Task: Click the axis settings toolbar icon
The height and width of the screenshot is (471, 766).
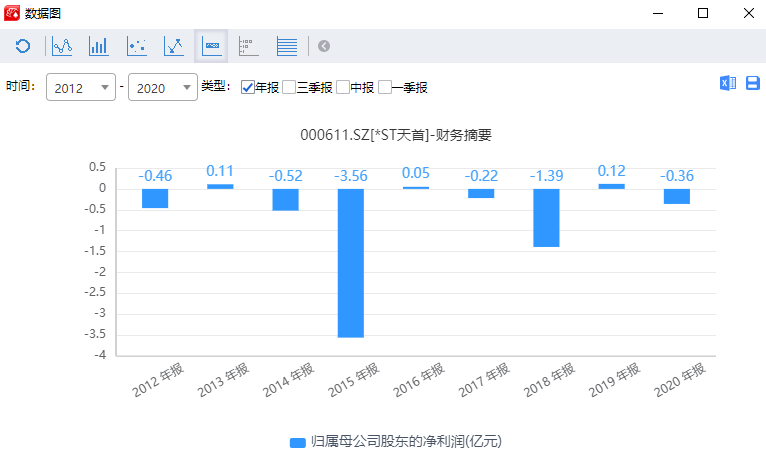Action: click(249, 46)
